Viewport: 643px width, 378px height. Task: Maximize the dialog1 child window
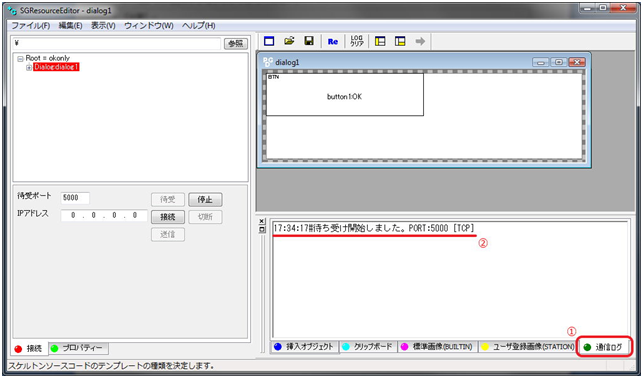[559, 62]
